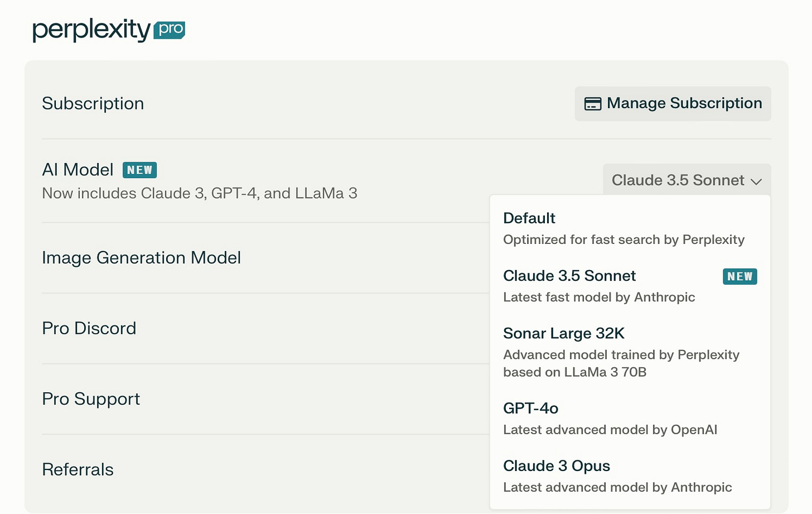
Task: Click the Perplexity Pro logo
Action: pyautogui.click(x=109, y=30)
